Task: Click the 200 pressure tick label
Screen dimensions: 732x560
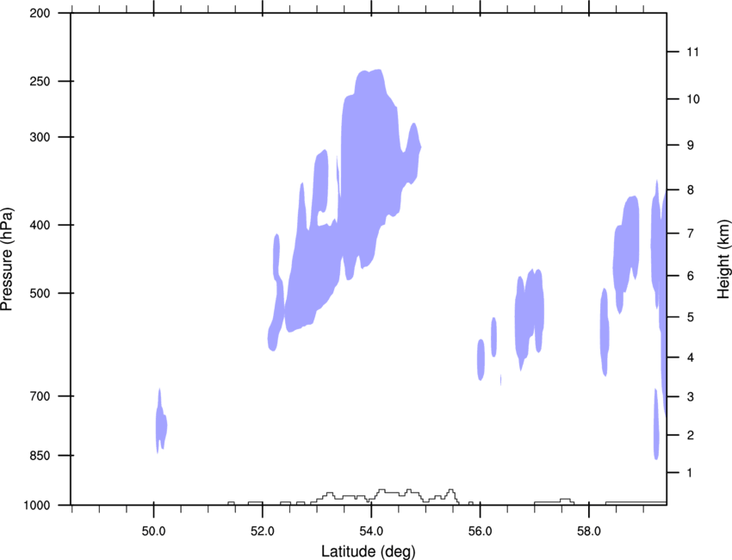Action: pyautogui.click(x=40, y=14)
